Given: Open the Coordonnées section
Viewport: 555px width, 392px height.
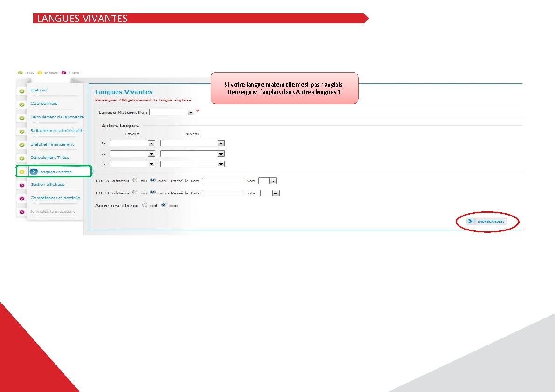Looking at the screenshot, I should (44, 103).
